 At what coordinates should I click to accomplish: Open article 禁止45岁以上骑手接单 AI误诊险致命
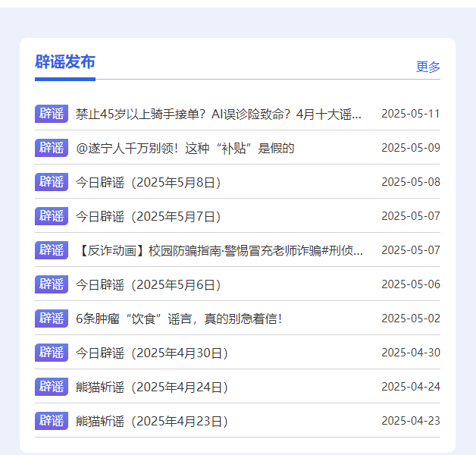[218, 115]
